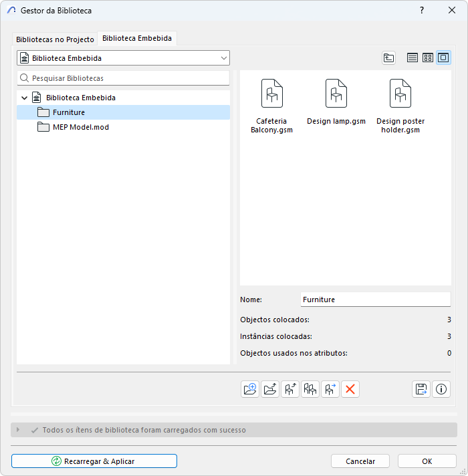The height and width of the screenshot is (476, 468).
Task: Switch to small icons grid view
Action: pos(428,57)
